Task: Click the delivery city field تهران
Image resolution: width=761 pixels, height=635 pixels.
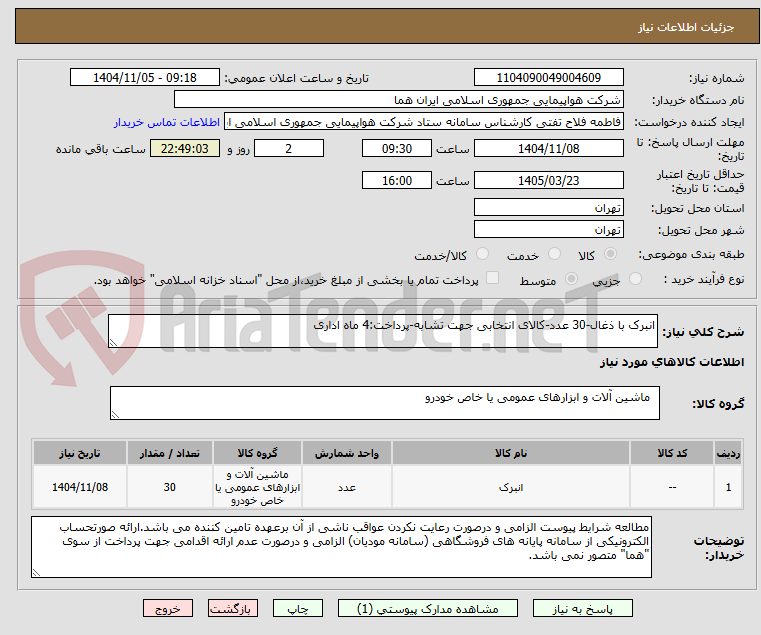Action: [548, 229]
